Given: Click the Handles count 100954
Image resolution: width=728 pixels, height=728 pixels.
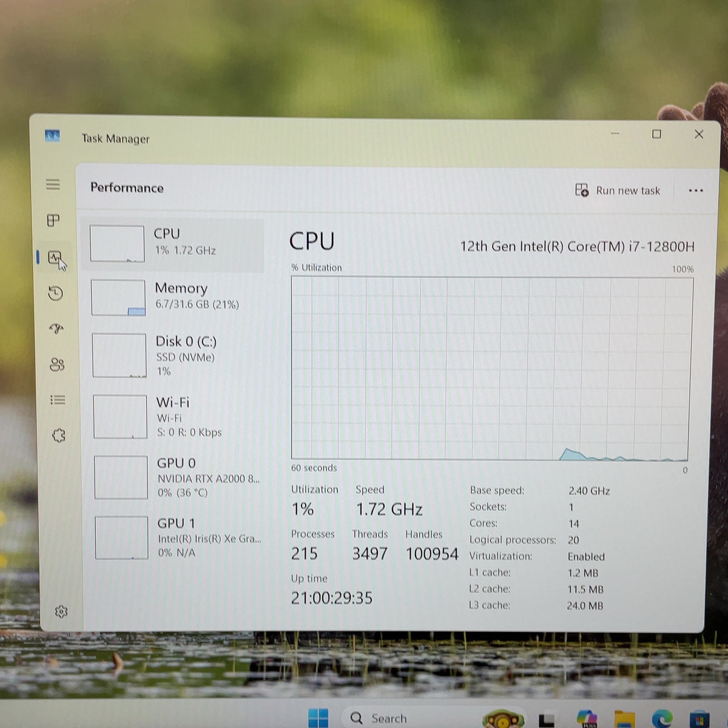Looking at the screenshot, I should point(432,554).
